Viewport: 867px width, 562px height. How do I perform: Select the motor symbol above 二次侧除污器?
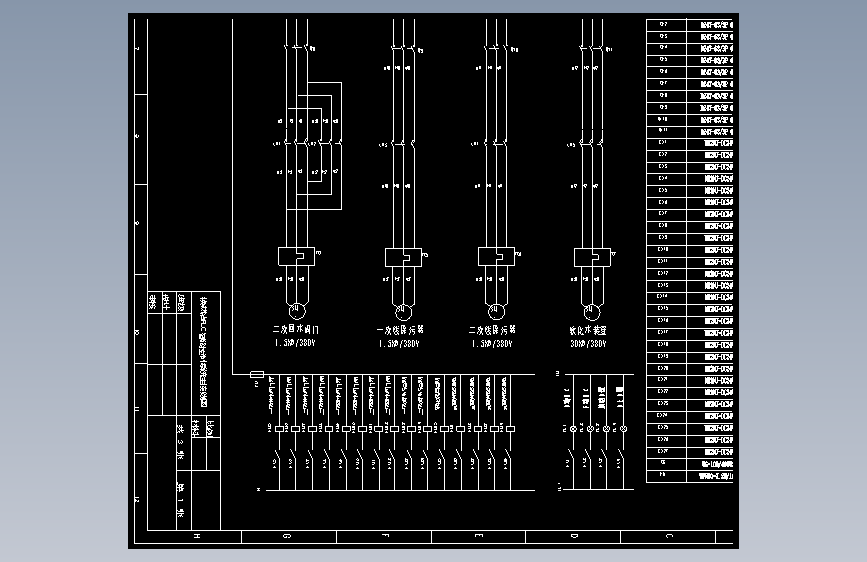pyautogui.click(x=496, y=312)
